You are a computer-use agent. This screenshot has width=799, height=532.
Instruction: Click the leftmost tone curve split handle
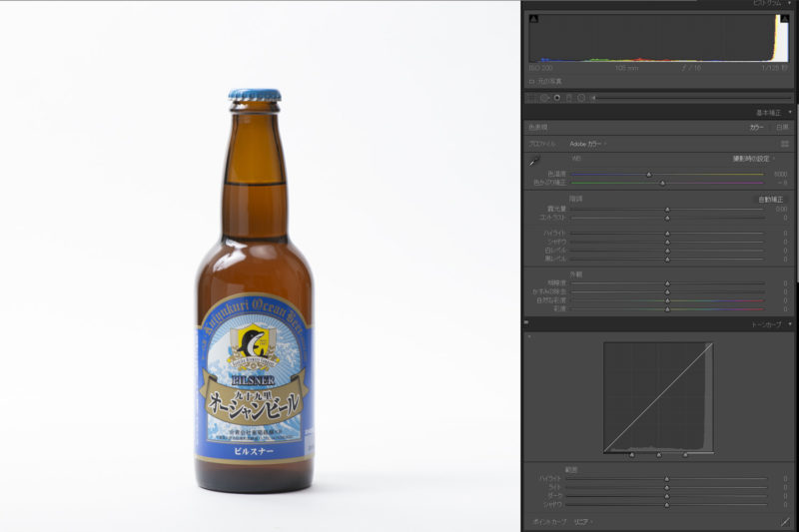632,454
